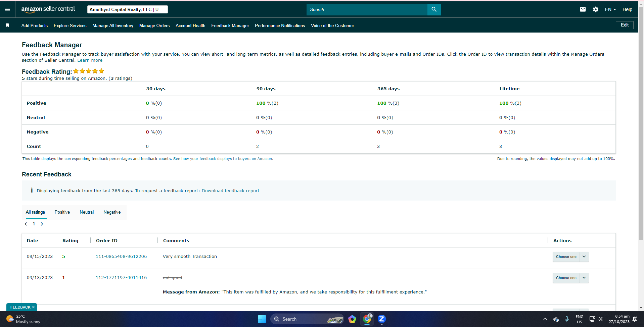Click the ENG US language indicator
The image size is (644, 327).
pos(580,319)
